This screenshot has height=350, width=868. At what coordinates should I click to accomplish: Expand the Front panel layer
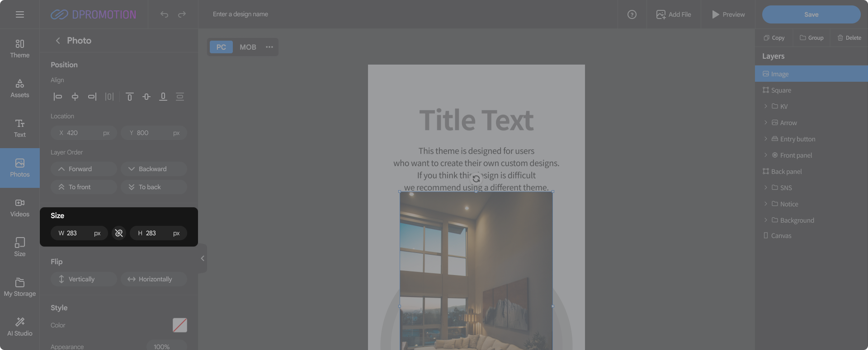click(765, 155)
